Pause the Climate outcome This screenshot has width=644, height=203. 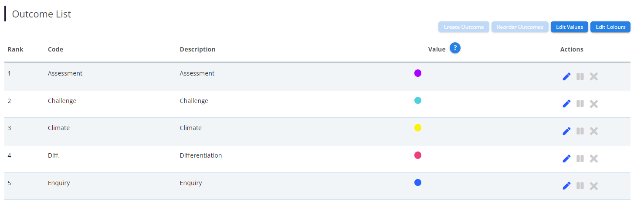click(580, 131)
